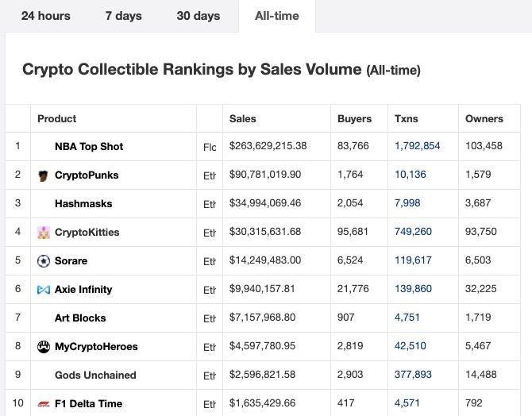Image resolution: width=532 pixels, height=416 pixels.
Task: Click the $90,781,019.90 sales value
Action: click(x=265, y=175)
